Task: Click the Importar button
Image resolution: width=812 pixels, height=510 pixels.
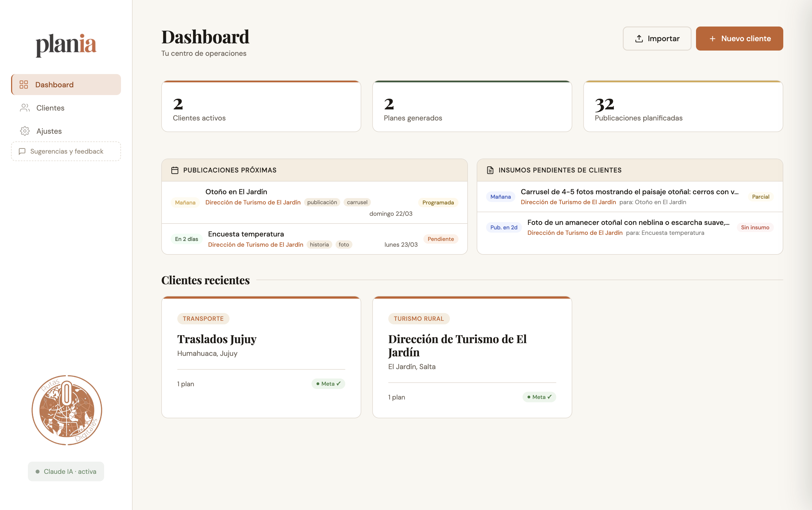Action: [x=657, y=38]
